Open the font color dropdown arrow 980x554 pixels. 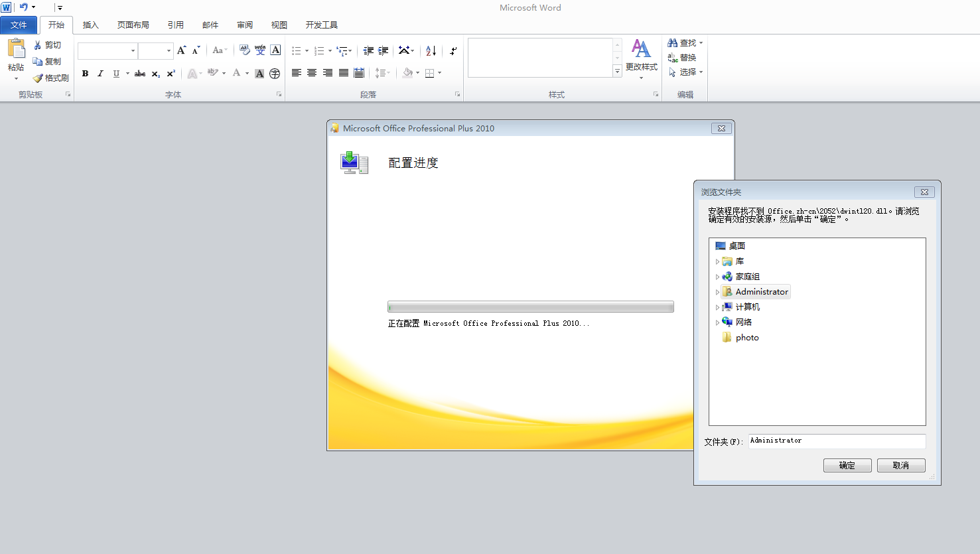247,74
